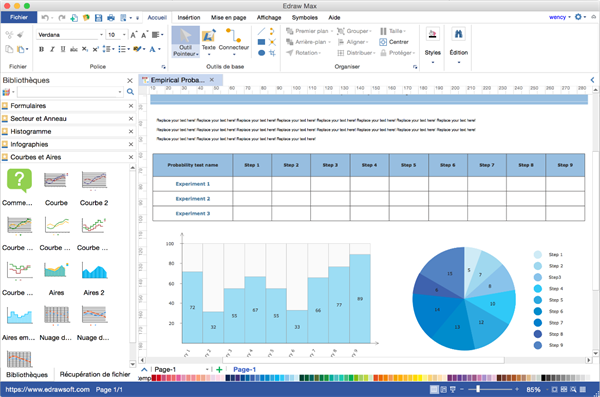Switch to the Mise en page tab

point(228,18)
